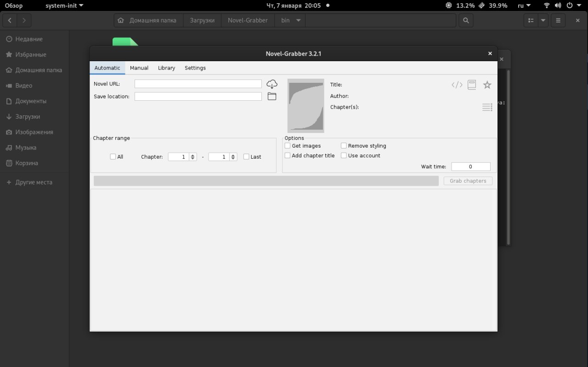Go forward with file manager right arrow

pyautogui.click(x=24, y=20)
